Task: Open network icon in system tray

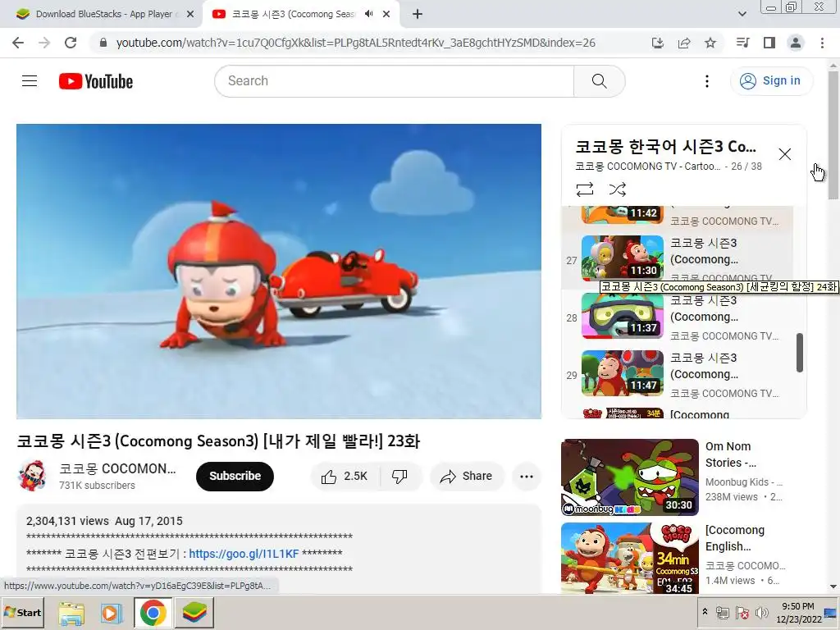Action: click(723, 613)
